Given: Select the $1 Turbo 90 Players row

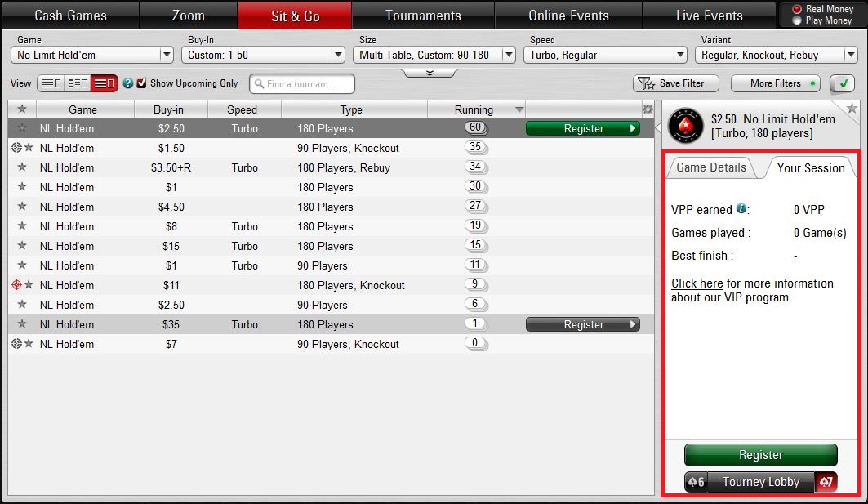Looking at the screenshot, I should (331, 265).
